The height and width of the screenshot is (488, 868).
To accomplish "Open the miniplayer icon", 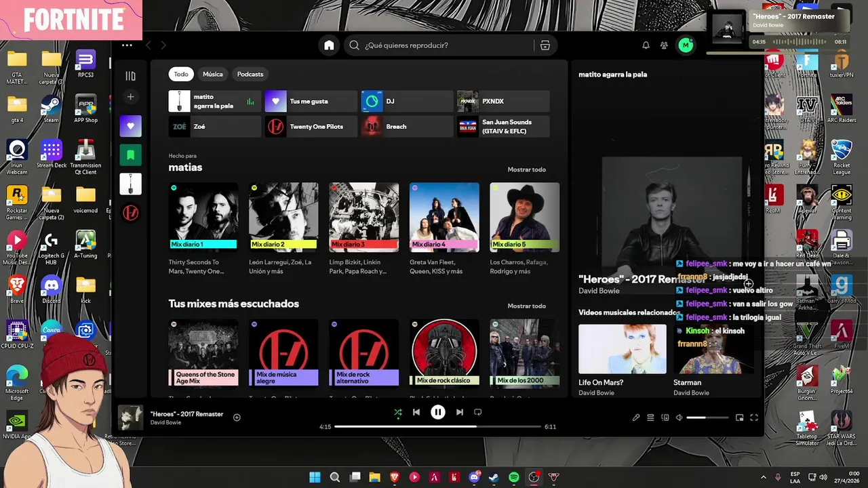I will tap(739, 418).
